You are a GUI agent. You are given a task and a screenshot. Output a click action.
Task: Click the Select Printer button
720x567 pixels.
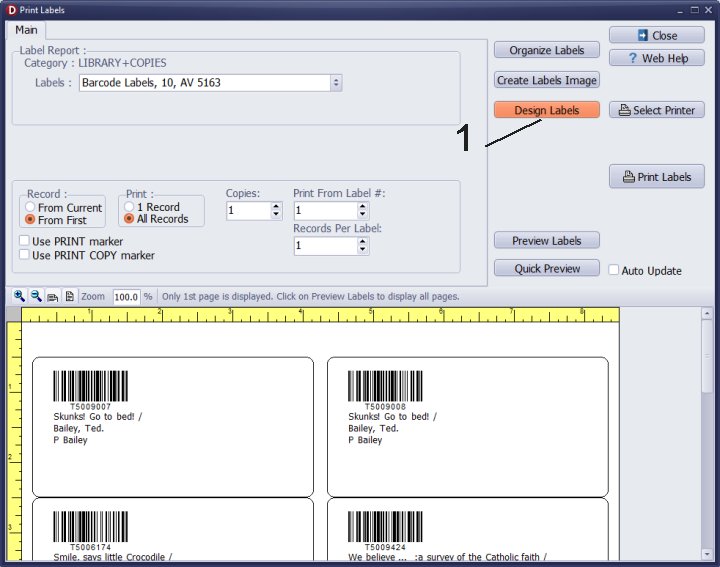[656, 110]
